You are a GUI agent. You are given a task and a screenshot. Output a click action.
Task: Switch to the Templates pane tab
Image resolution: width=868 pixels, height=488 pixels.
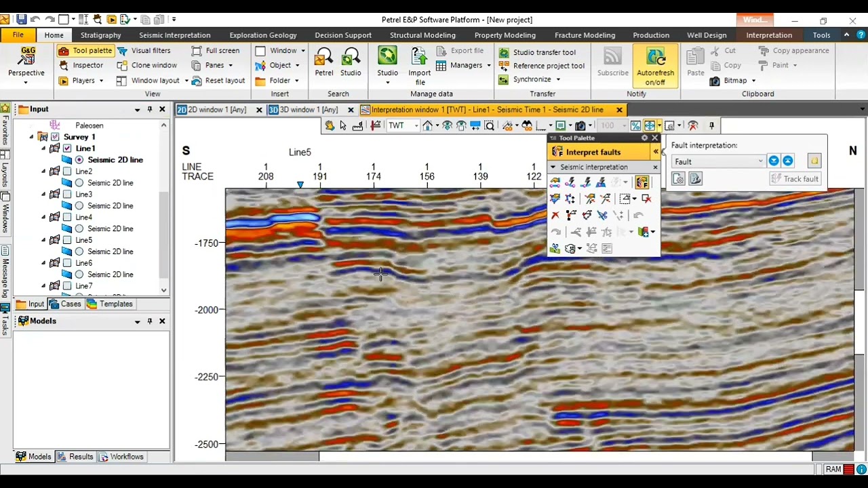(110, 304)
